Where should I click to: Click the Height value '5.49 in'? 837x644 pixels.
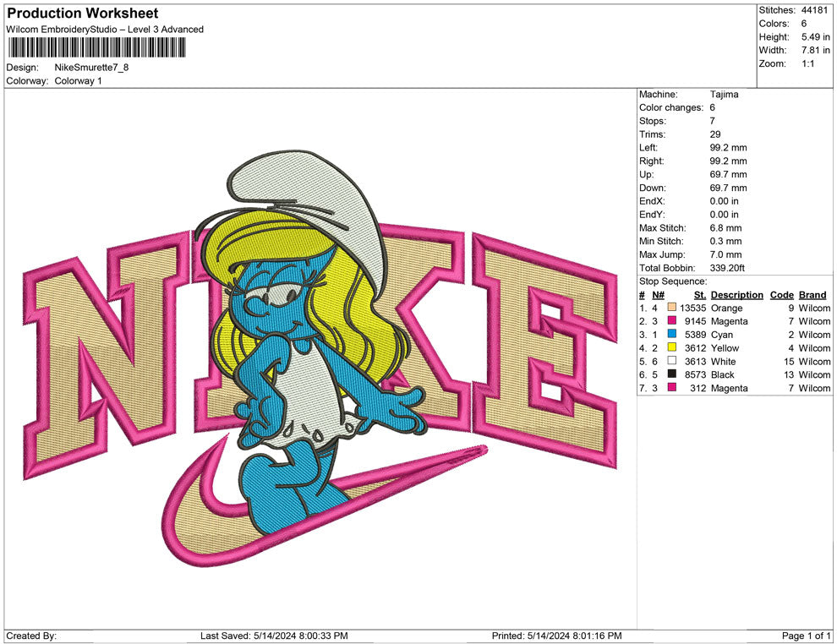pos(816,37)
